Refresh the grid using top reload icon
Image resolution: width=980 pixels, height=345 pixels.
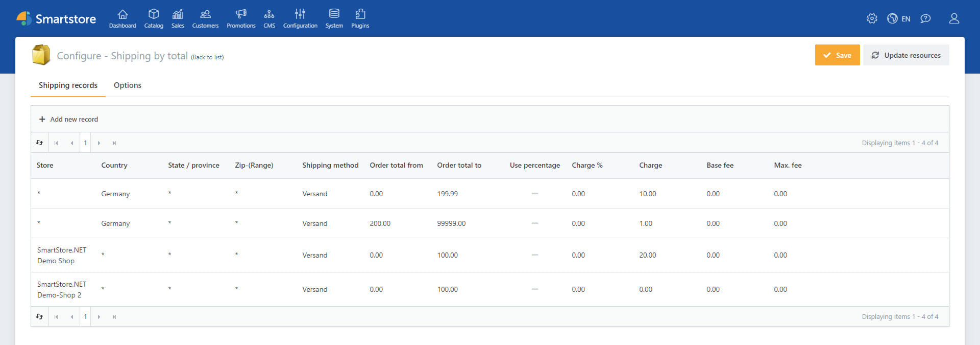(39, 143)
